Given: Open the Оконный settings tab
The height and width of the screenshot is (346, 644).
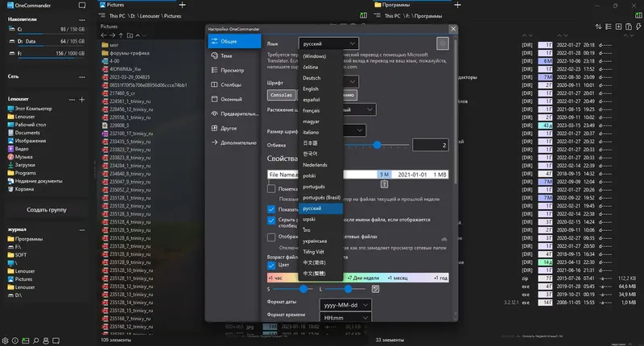Looking at the screenshot, I should [x=234, y=99].
